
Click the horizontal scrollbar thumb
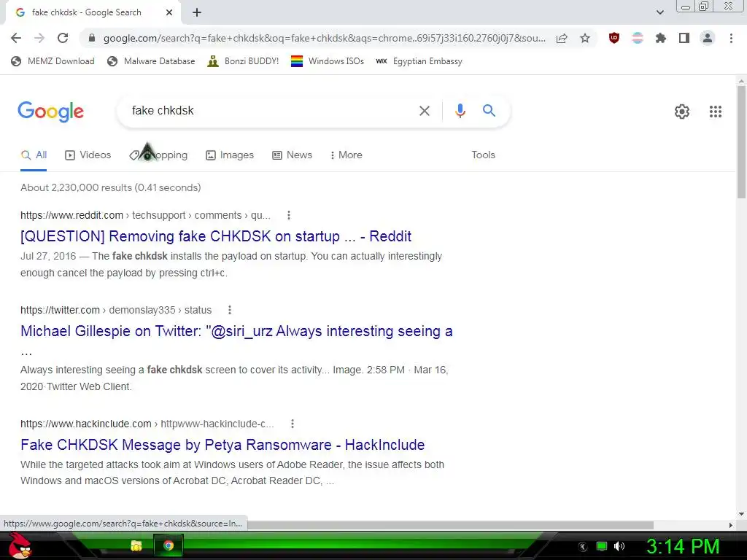(450, 525)
